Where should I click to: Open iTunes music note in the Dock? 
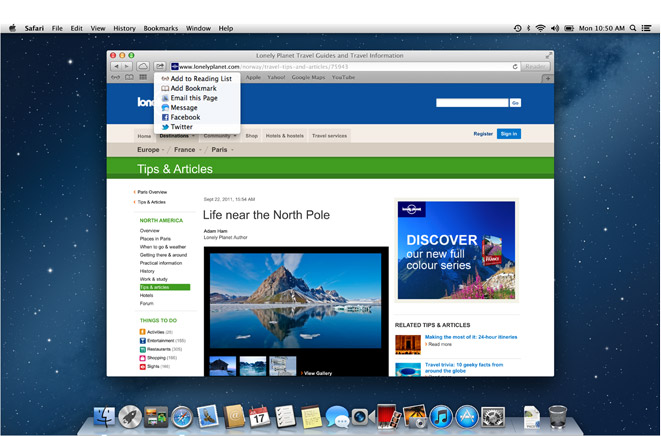coord(441,417)
